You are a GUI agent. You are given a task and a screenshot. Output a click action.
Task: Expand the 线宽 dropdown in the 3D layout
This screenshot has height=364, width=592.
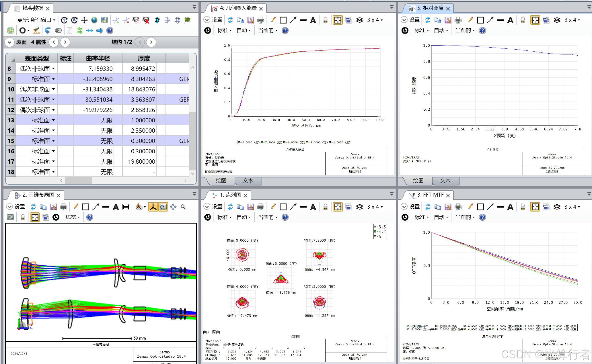tap(73, 217)
